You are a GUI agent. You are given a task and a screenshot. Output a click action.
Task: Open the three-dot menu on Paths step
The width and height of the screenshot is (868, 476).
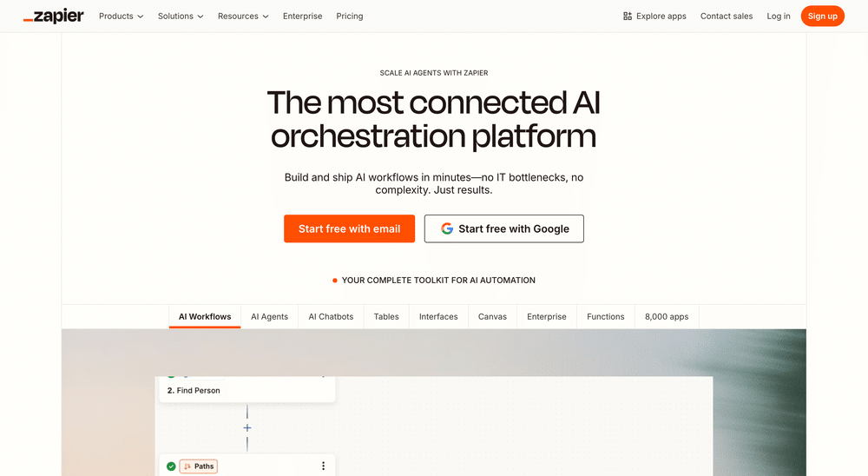pos(323,466)
